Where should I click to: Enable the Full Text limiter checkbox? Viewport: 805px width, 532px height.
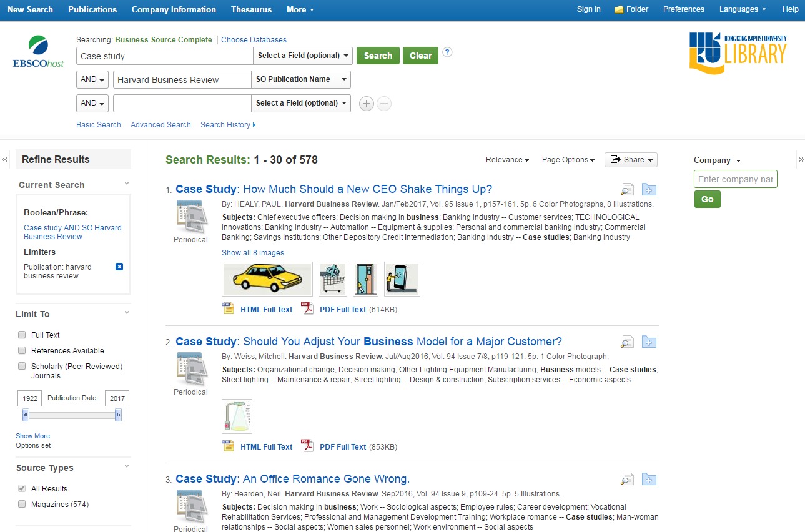[22, 335]
